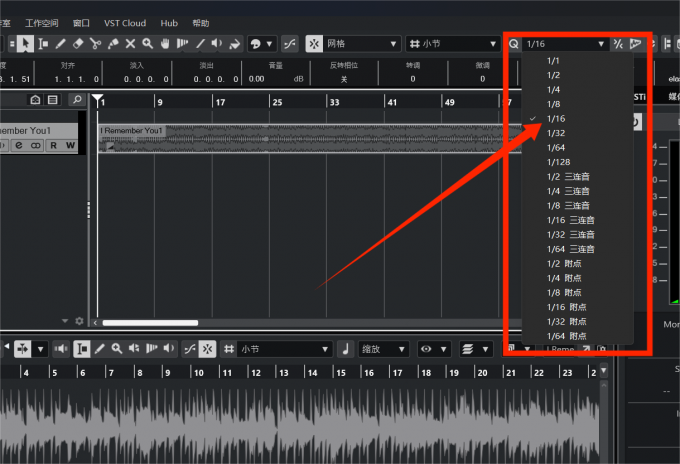This screenshot has width=680, height=464.
Task: Toggle Snap to Zero Crossing in top toolbar
Action: [290, 44]
